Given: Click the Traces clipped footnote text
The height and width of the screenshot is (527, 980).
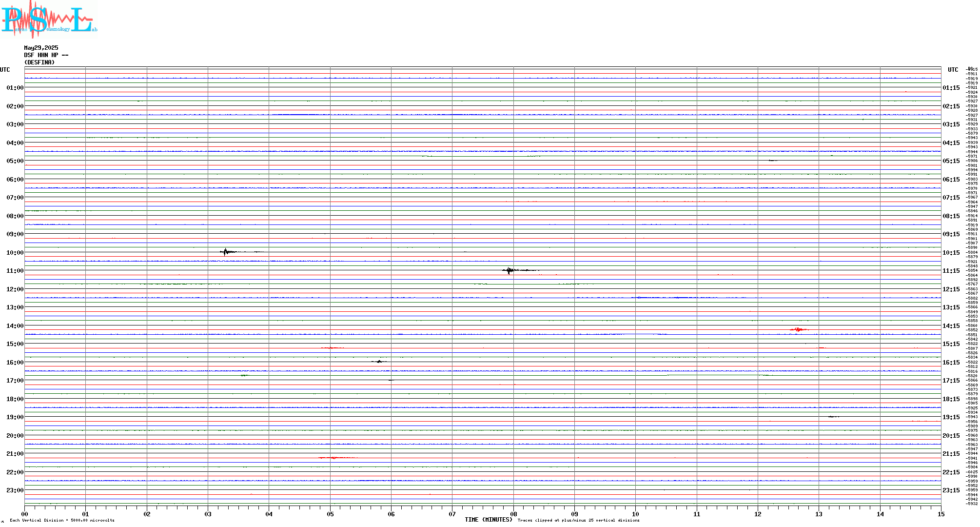Looking at the screenshot, I should pos(578,520).
